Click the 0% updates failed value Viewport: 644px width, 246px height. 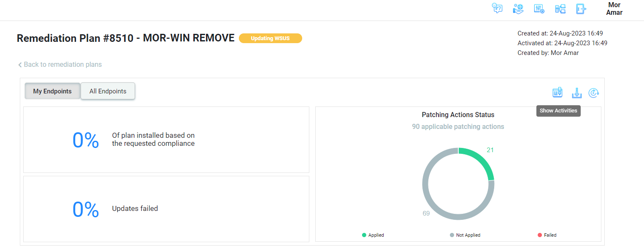(x=86, y=209)
